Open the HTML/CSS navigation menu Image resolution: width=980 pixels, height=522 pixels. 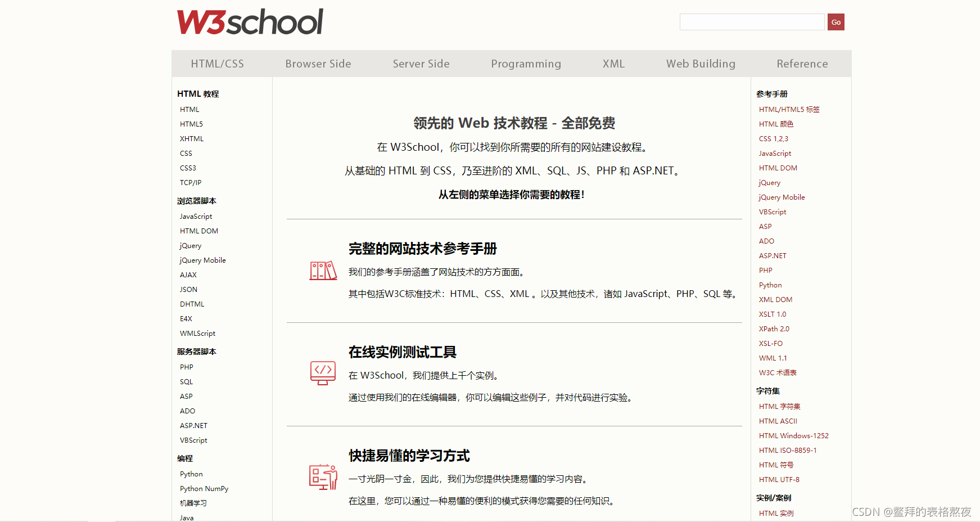218,64
